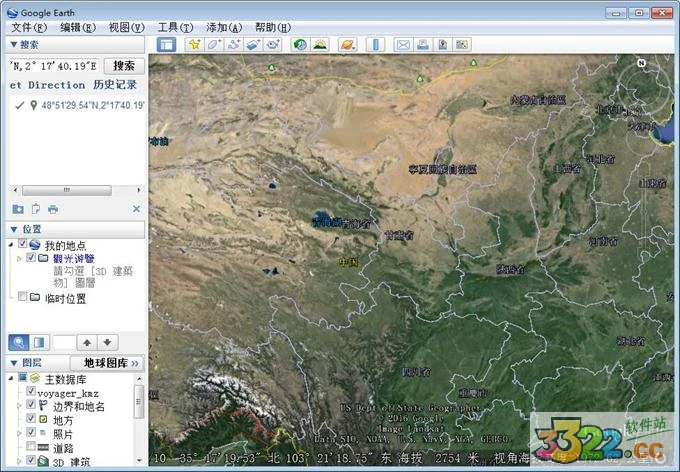
Task: Choose the Add Image Overlay tool
Action: 253,44
